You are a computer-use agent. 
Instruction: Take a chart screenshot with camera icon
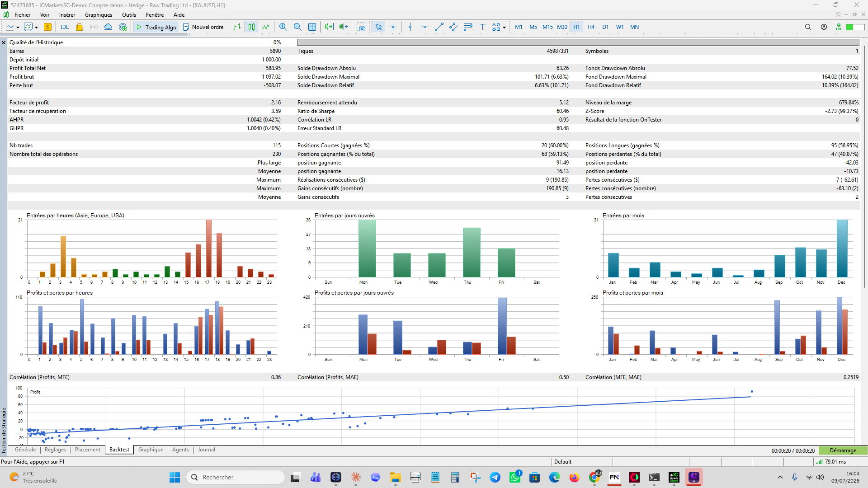click(361, 27)
